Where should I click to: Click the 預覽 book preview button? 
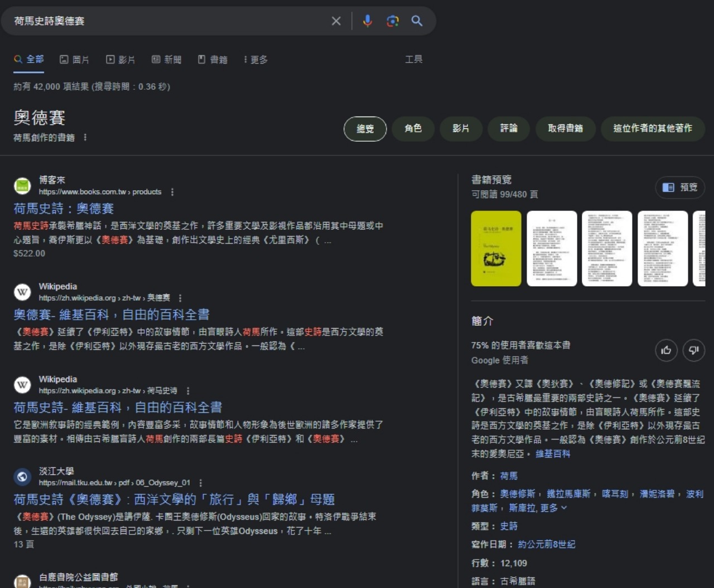pyautogui.click(x=680, y=187)
